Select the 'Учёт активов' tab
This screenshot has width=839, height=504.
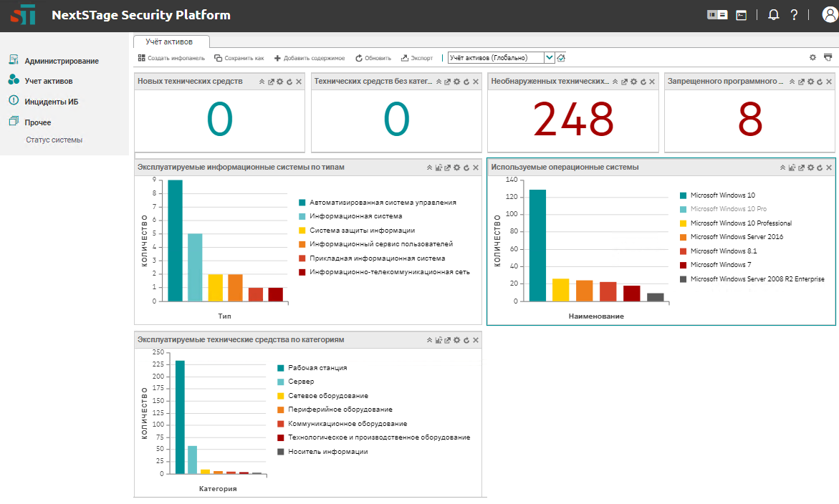point(169,42)
